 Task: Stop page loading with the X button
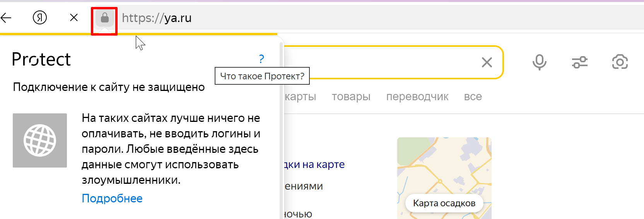(x=74, y=17)
